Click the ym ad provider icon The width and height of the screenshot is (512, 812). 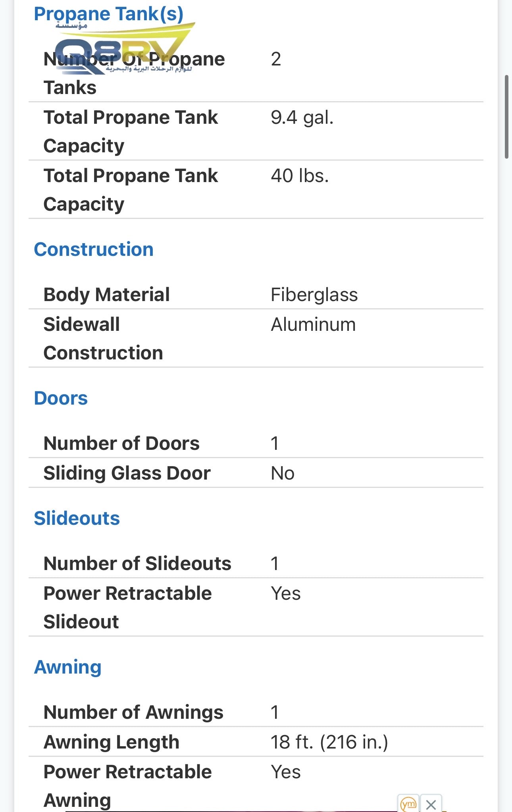tap(408, 804)
